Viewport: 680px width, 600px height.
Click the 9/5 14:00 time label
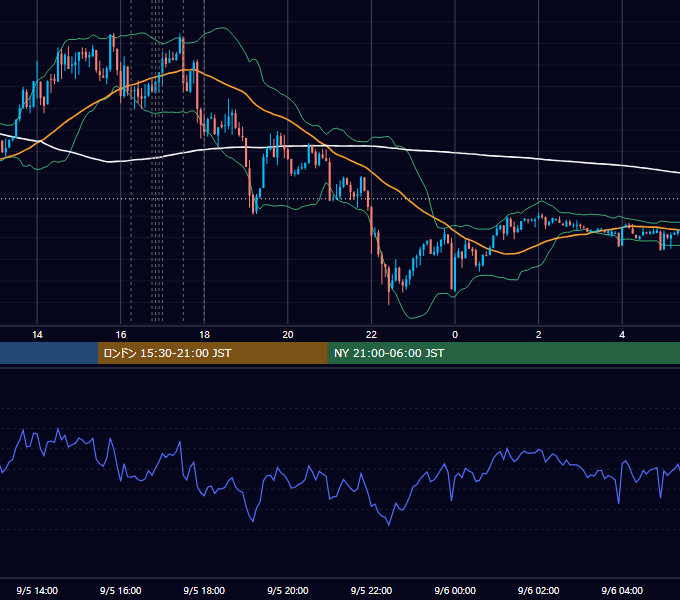pyautogui.click(x=37, y=590)
